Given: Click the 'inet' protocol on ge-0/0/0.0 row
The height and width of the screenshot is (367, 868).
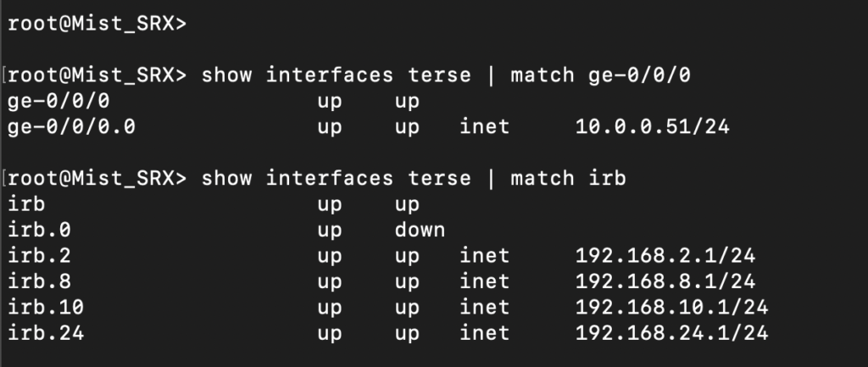Looking at the screenshot, I should 484,127.
